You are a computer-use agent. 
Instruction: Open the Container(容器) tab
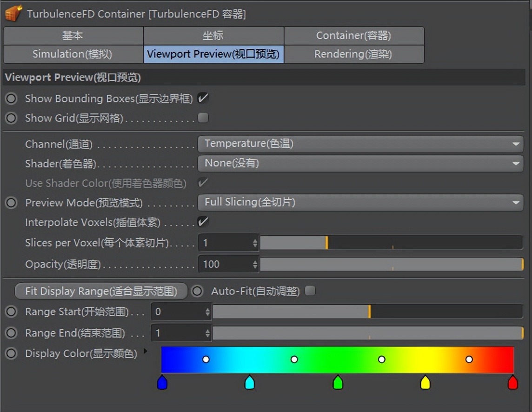tap(354, 35)
